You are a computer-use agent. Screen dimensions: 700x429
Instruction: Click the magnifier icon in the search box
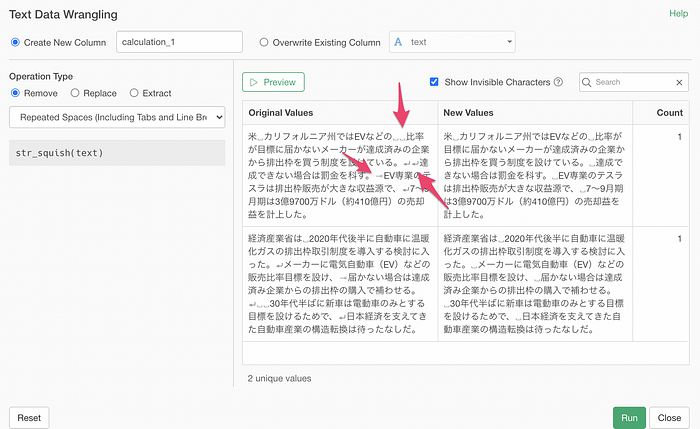coord(587,83)
